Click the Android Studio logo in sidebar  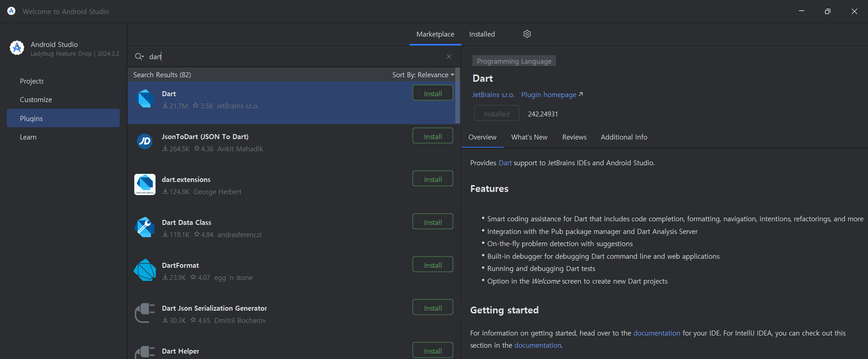(17, 47)
